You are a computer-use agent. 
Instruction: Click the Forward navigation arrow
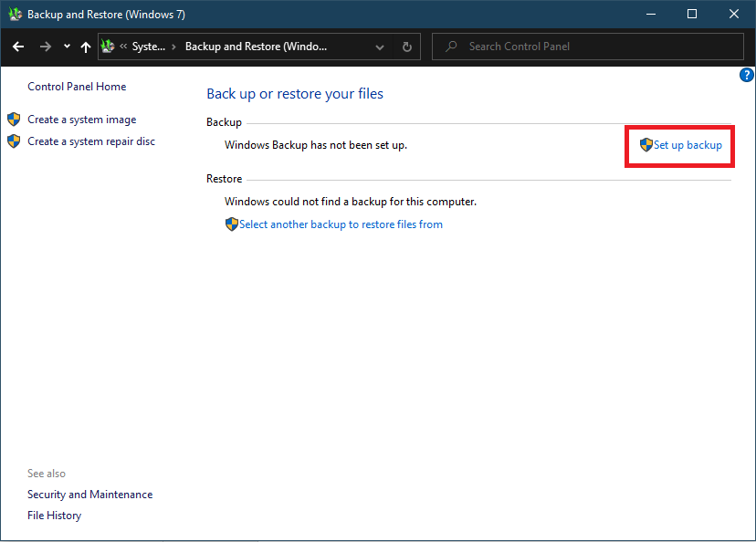(46, 47)
